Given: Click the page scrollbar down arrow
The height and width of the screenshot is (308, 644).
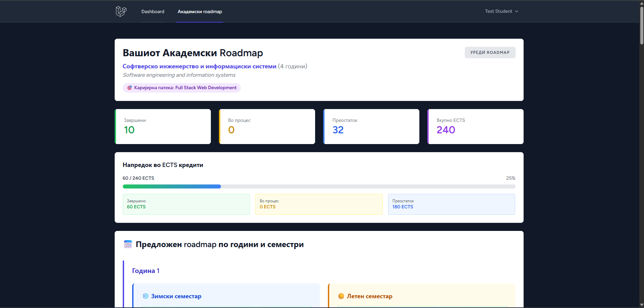Looking at the screenshot, I should pos(642,305).
